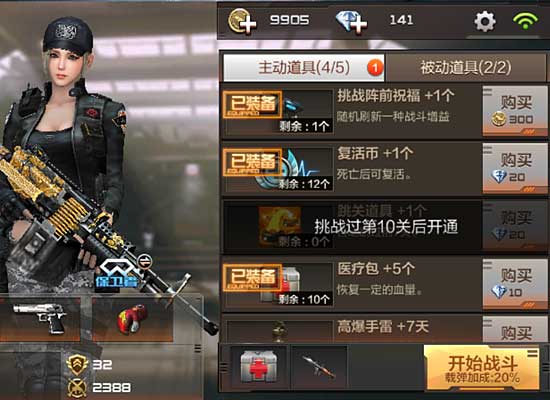The width and height of the screenshot is (550, 400).
Task: Buy 挑战阵前祝福 for 300 gold
Action: click(x=515, y=111)
